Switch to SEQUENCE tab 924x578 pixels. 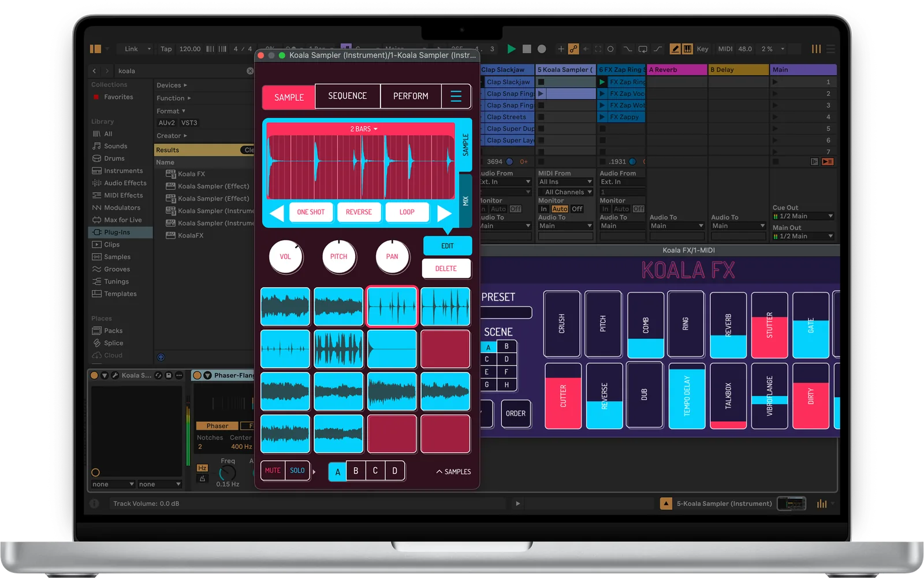point(348,96)
